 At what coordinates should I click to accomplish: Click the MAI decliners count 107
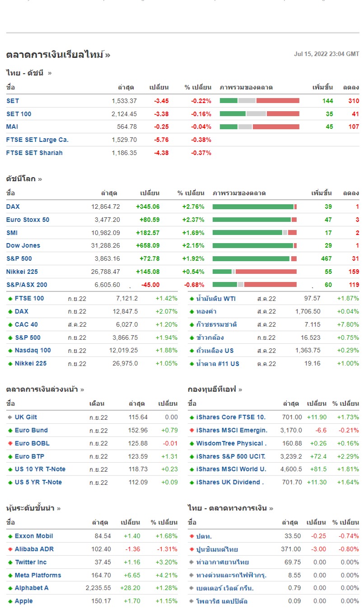tap(354, 127)
